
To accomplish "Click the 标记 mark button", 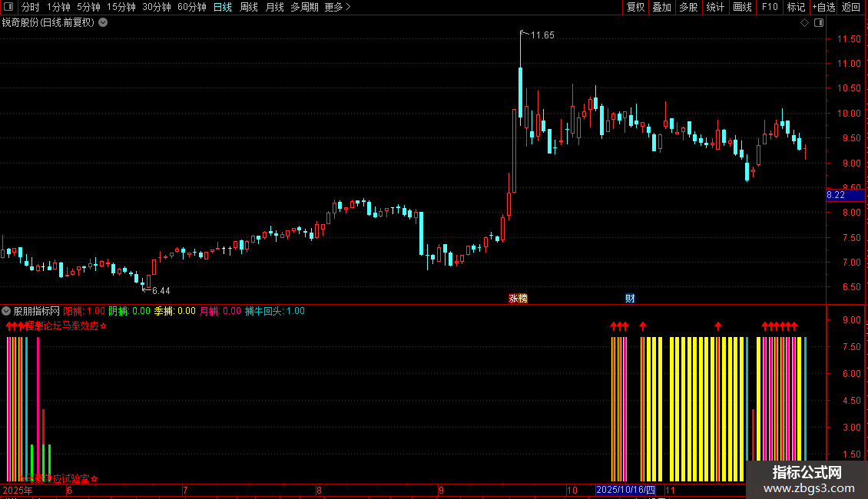I will (x=796, y=7).
